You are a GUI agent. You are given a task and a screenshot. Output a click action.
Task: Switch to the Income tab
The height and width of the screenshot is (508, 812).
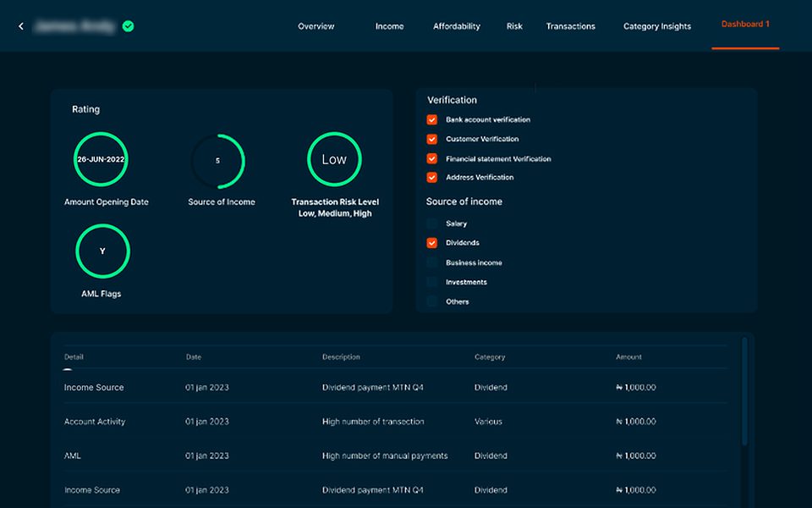click(x=389, y=26)
